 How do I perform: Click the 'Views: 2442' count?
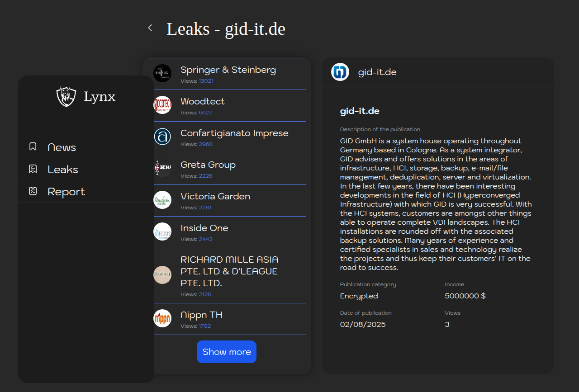[196, 239]
